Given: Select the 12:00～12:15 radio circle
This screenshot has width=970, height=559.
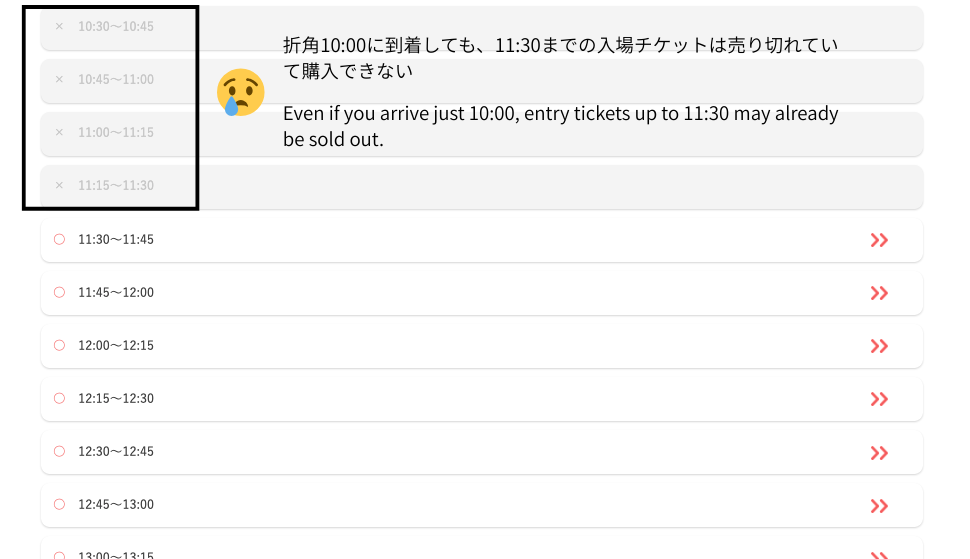Looking at the screenshot, I should pos(59,346).
